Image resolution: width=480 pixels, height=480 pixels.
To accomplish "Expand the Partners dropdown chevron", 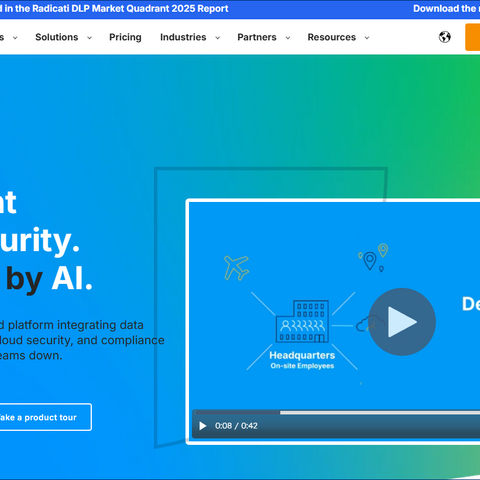I will pyautogui.click(x=288, y=38).
